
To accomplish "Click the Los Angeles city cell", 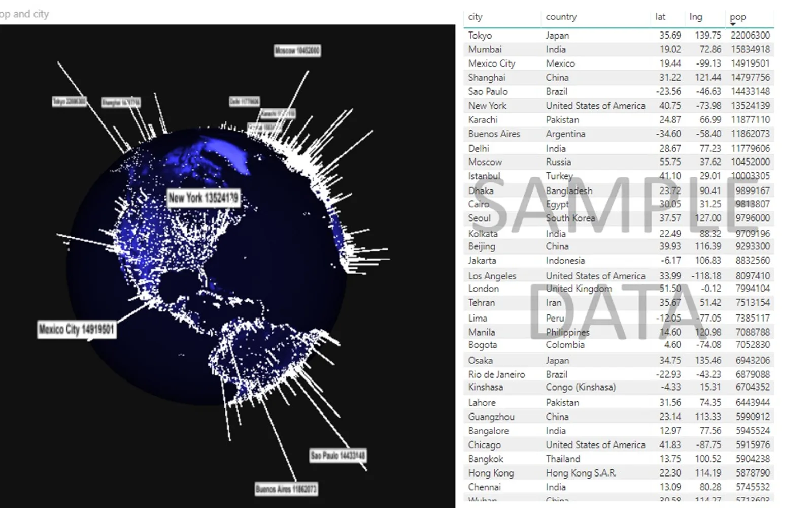I will [492, 276].
